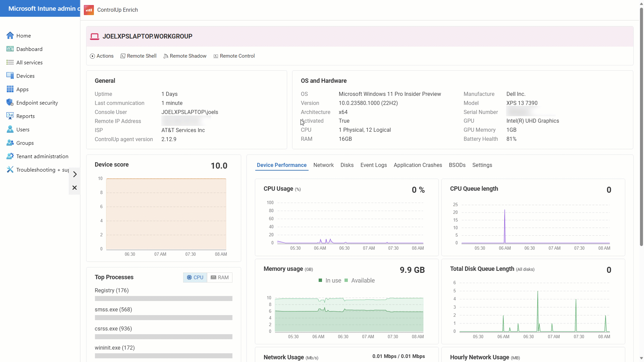Click the Tenant administration icon
644x362 pixels.
point(10,156)
